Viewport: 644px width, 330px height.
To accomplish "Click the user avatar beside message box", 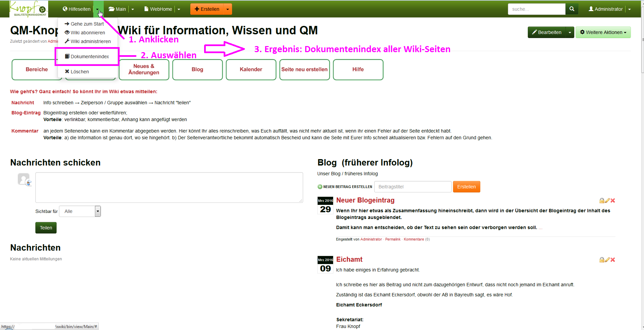I will [24, 179].
